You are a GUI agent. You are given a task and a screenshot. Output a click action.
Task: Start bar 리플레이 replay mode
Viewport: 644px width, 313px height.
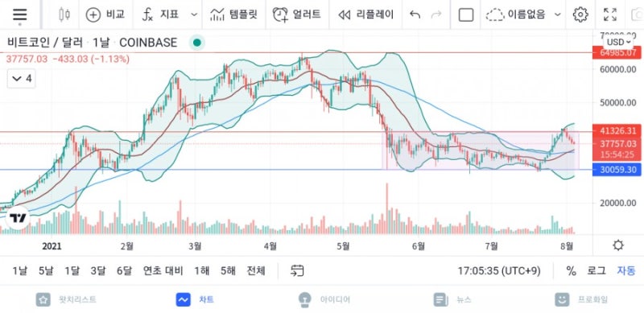click(x=365, y=14)
